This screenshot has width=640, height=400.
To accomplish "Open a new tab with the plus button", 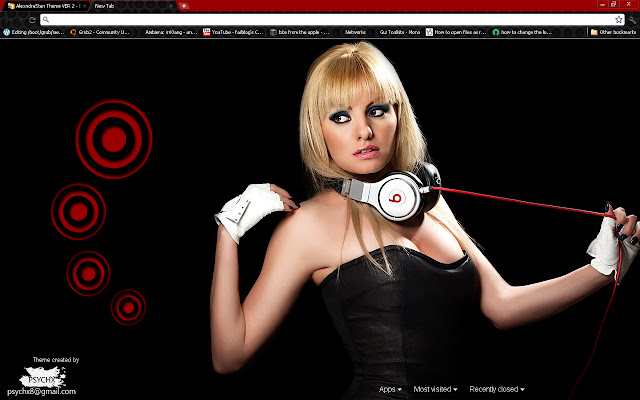I will [184, 6].
